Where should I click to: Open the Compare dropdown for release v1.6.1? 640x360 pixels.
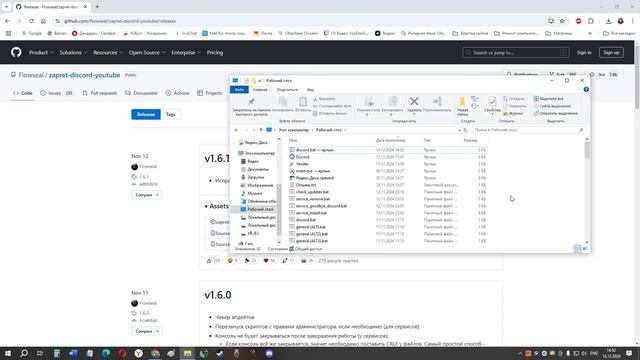(x=147, y=195)
